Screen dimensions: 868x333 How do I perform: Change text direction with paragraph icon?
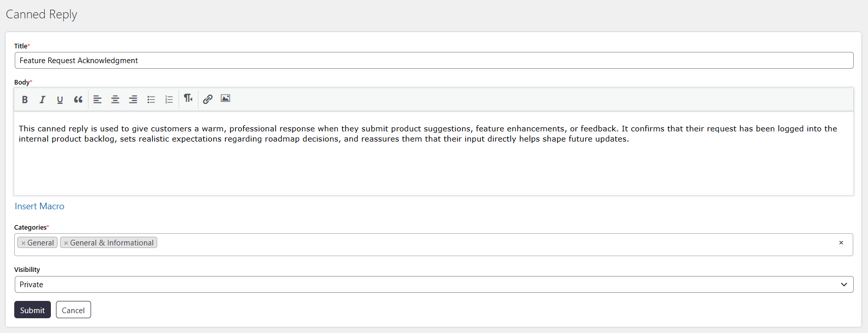coord(188,98)
